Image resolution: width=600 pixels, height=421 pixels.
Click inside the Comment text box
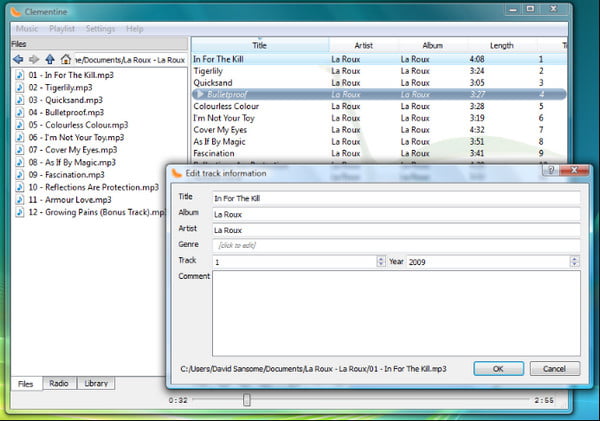pos(396,313)
